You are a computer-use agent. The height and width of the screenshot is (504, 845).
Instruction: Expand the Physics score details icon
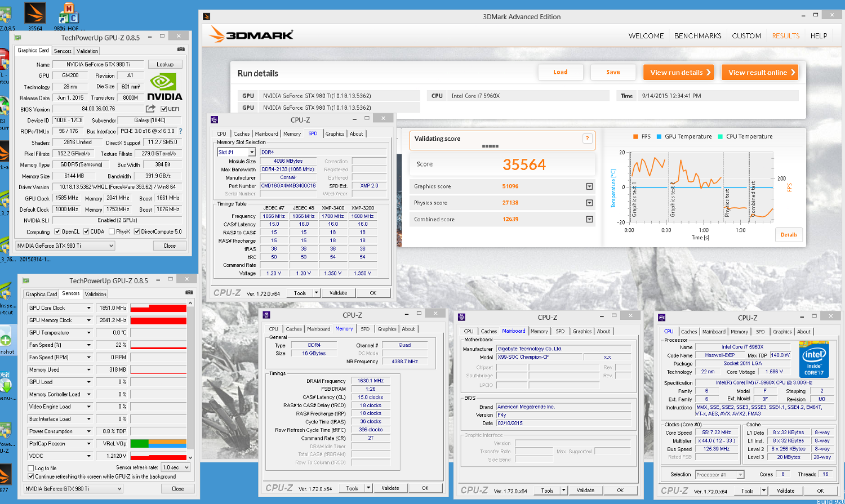coord(589,203)
